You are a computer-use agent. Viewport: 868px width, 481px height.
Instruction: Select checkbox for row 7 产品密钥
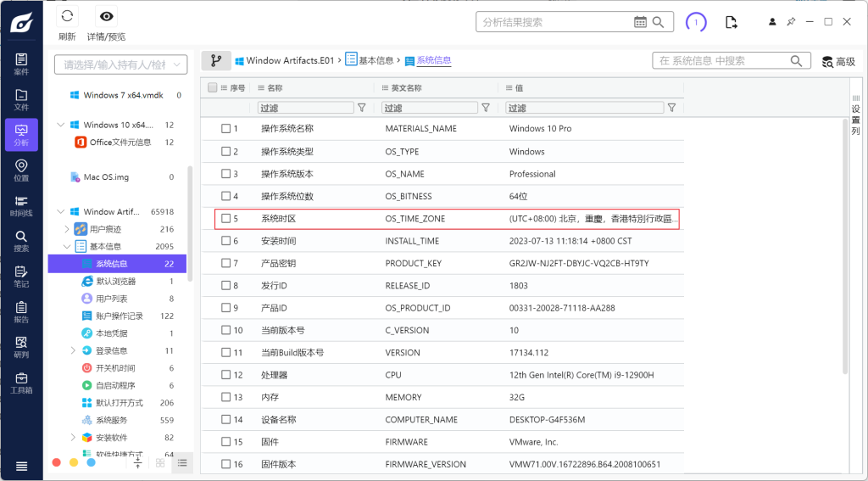[x=226, y=263]
